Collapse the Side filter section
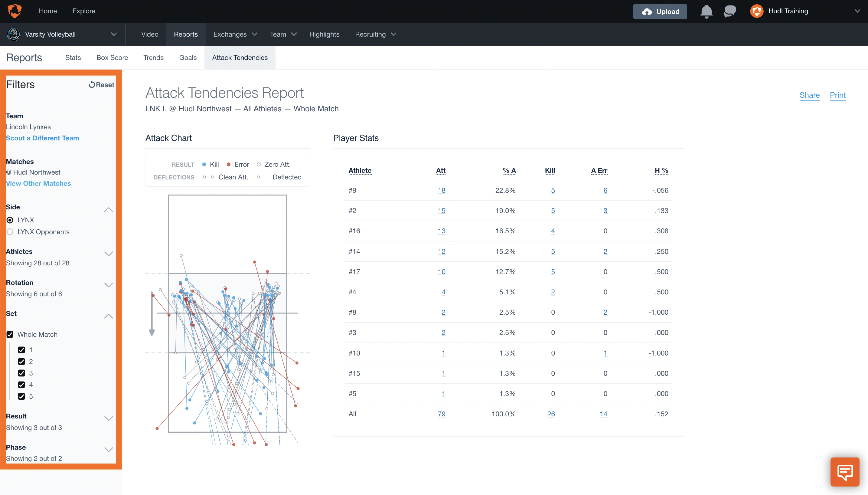 click(108, 210)
